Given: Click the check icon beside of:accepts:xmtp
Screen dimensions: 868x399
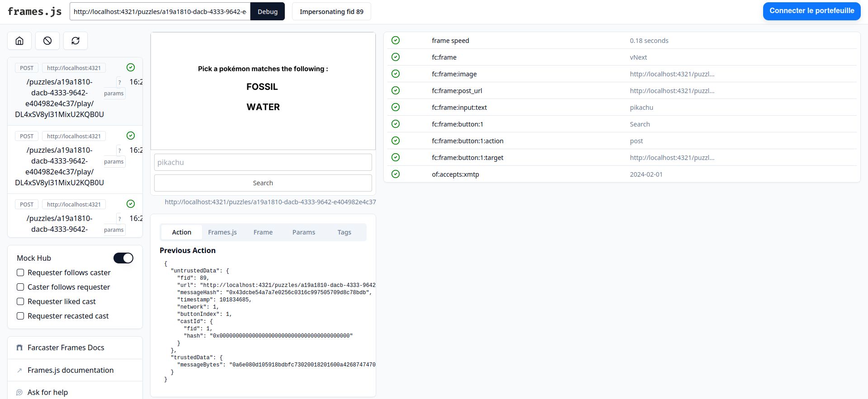Looking at the screenshot, I should (396, 174).
